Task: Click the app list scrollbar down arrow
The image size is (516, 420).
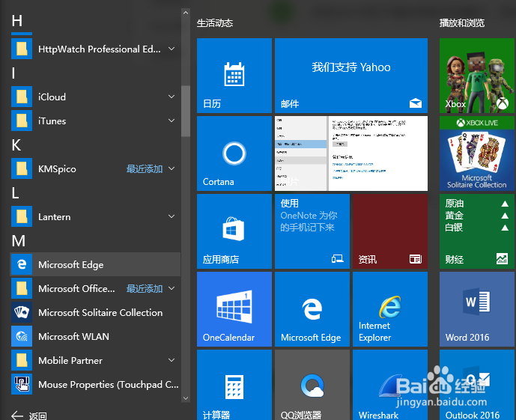Action: coord(186,398)
